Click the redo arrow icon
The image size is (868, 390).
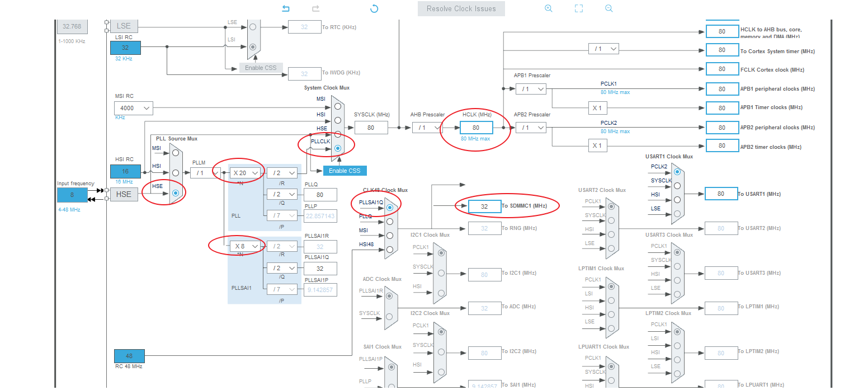(x=316, y=8)
